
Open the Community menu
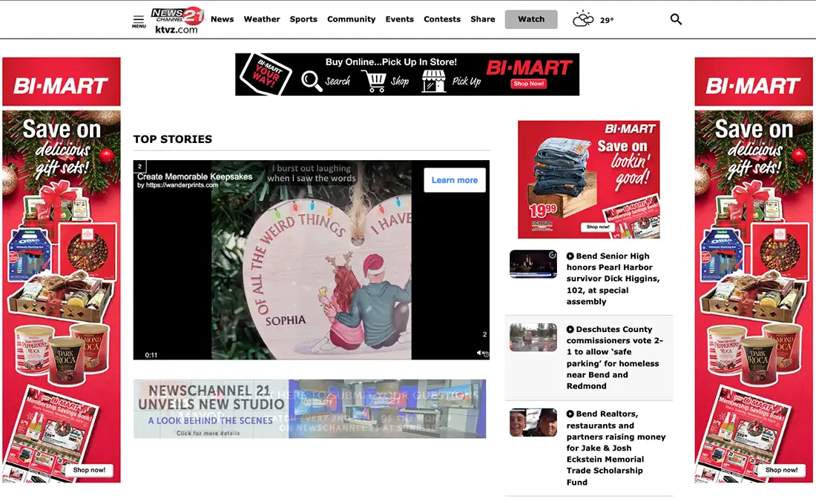click(x=352, y=19)
